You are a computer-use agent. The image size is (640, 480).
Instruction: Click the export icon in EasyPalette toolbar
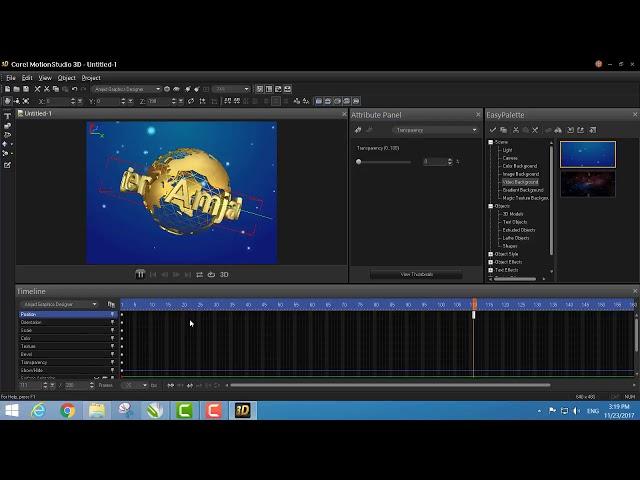pos(581,130)
